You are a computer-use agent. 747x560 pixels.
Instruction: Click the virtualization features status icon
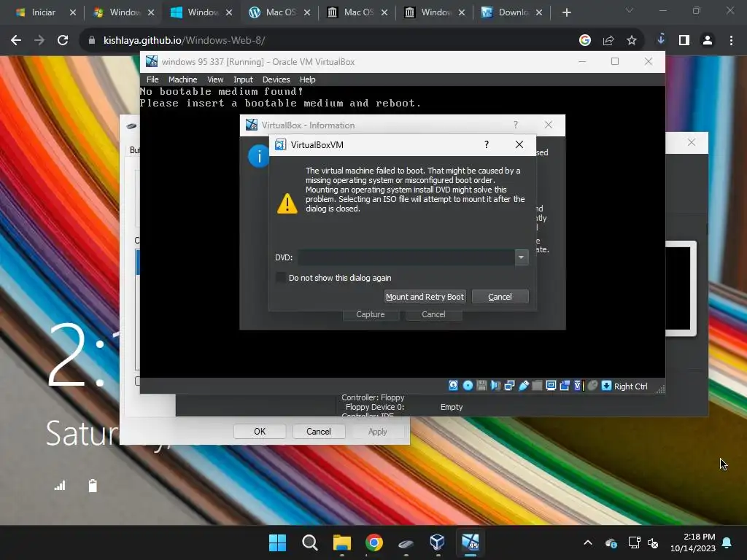(x=578, y=386)
